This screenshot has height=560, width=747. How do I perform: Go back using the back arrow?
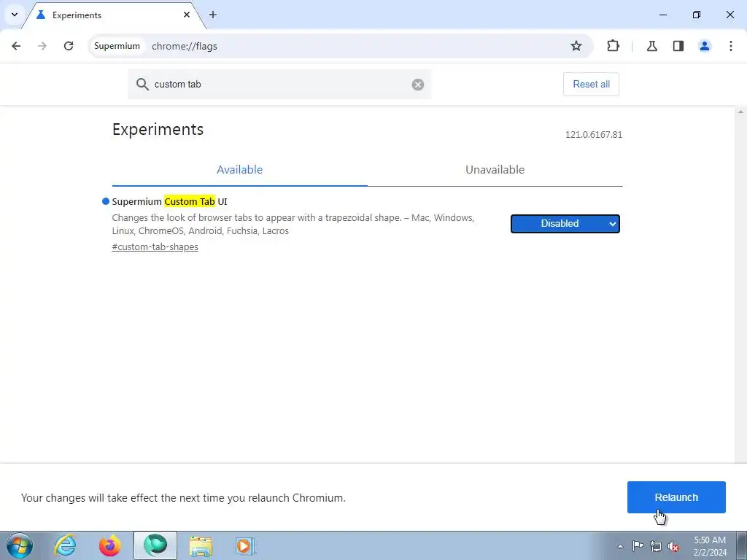16,46
